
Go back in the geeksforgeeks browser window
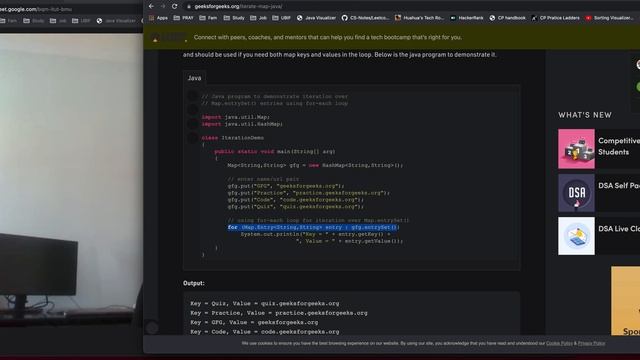coord(151,6)
